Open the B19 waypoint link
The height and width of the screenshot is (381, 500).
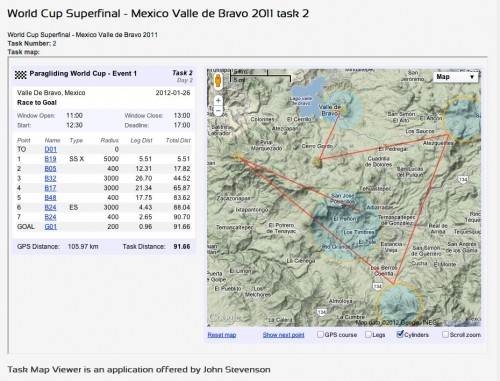click(50, 159)
